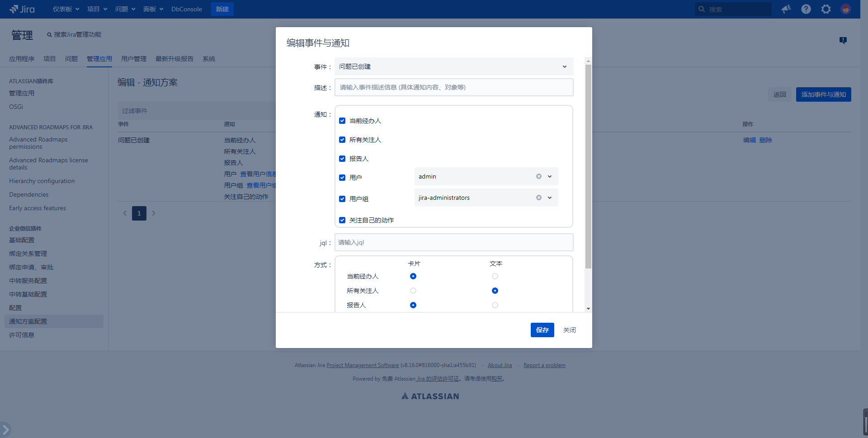Image resolution: width=868 pixels, height=438 pixels.
Task: Click the Jira logo in header
Action: click(x=22, y=9)
